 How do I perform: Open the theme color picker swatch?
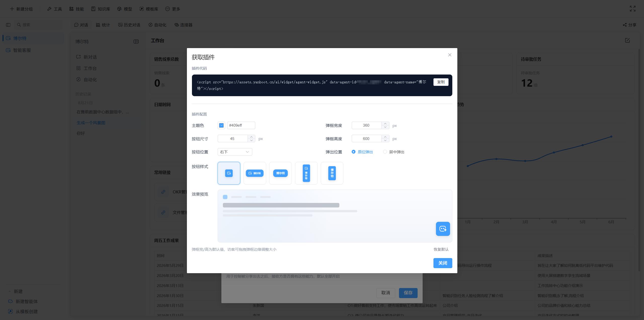click(x=221, y=125)
